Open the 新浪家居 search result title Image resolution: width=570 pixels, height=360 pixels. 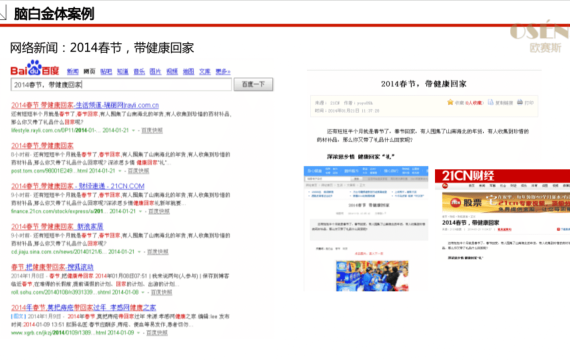point(57,227)
